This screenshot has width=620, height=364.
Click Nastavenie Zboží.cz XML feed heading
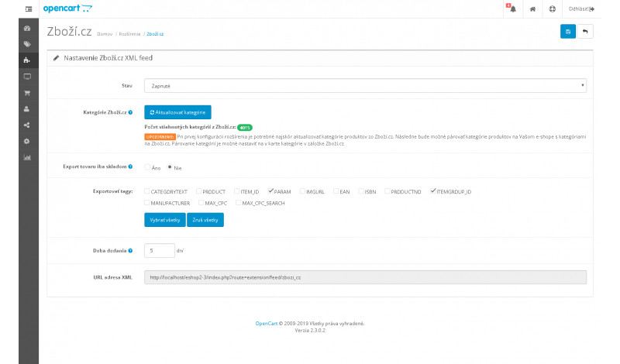[x=108, y=58]
